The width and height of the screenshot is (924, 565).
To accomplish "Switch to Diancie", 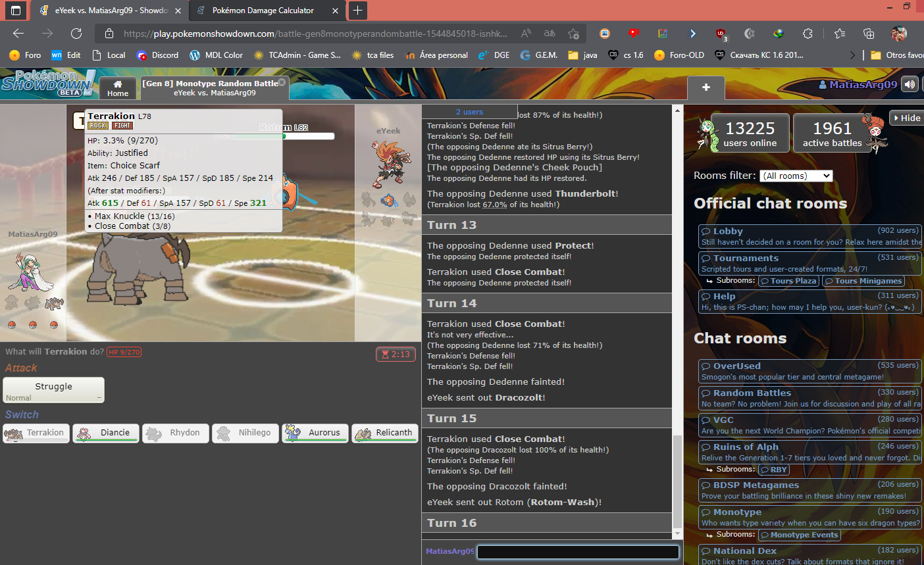I will point(106,433).
